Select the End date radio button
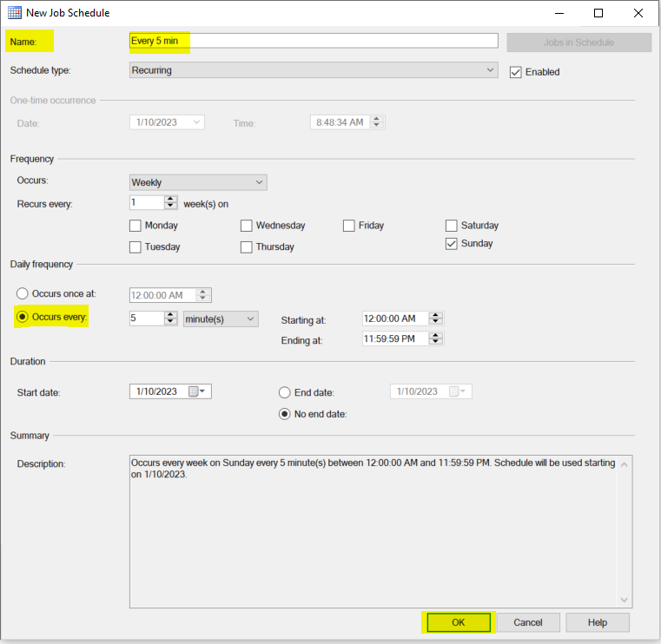This screenshot has height=644, width=661. 285,392
